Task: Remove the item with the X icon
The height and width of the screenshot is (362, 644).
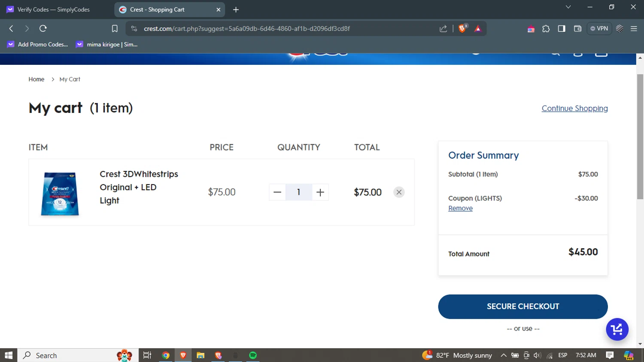Action: (399, 192)
